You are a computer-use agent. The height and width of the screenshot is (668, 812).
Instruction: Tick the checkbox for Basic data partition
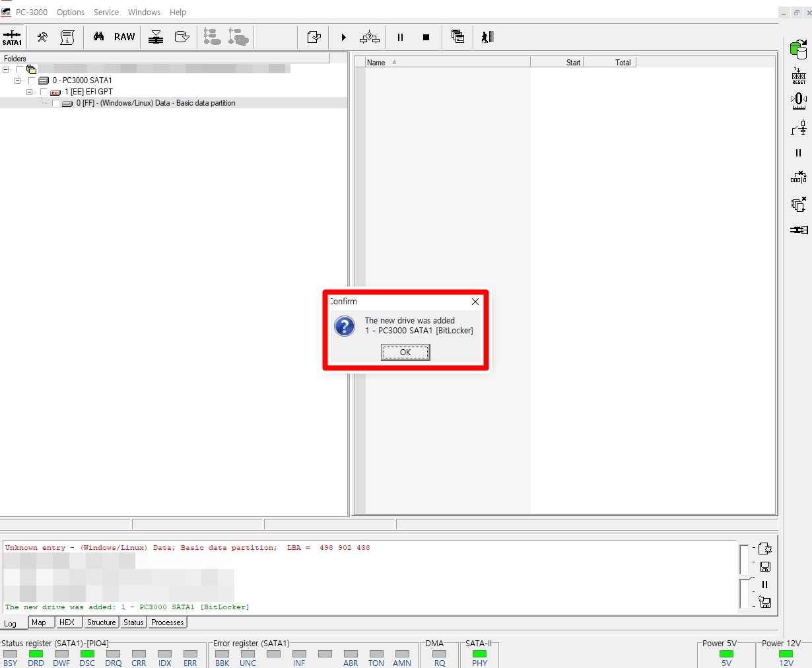(55, 103)
